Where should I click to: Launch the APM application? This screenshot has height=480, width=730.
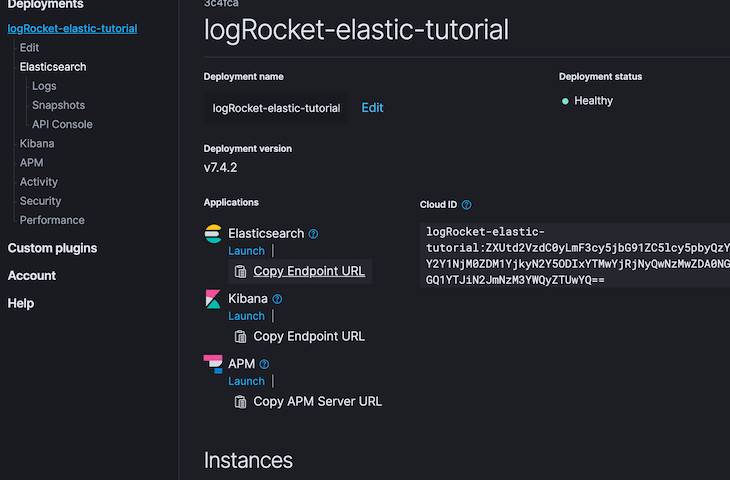click(x=246, y=381)
